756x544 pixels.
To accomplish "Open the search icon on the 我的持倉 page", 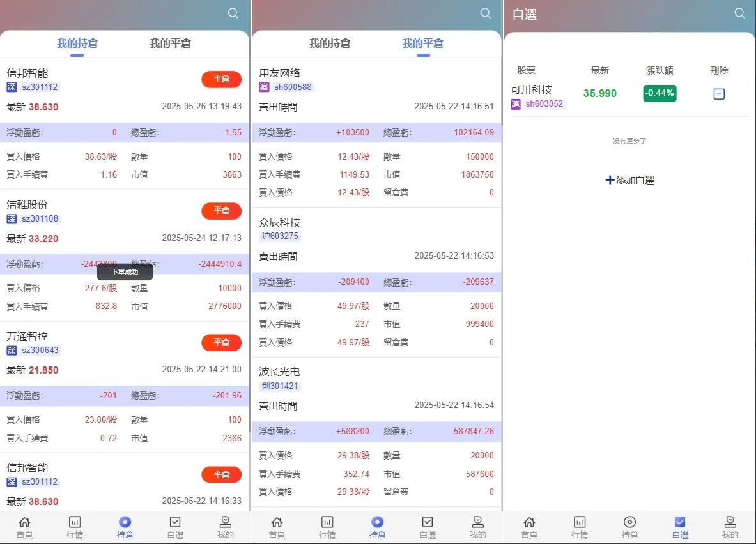I will click(233, 13).
